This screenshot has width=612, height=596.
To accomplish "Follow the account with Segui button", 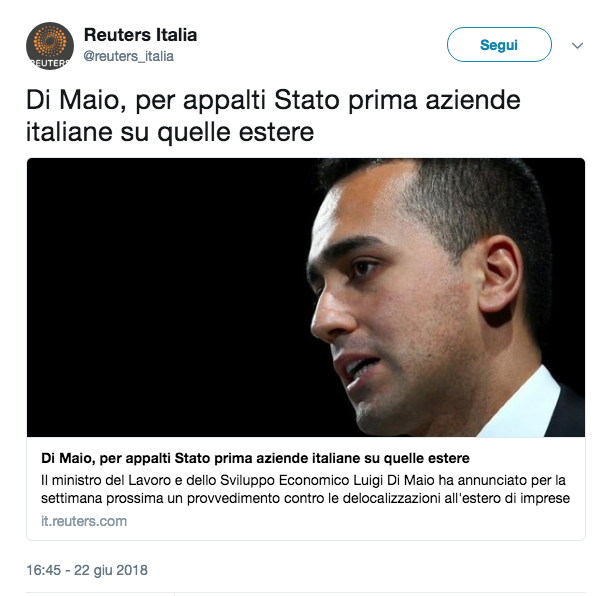I will pos(499,44).
